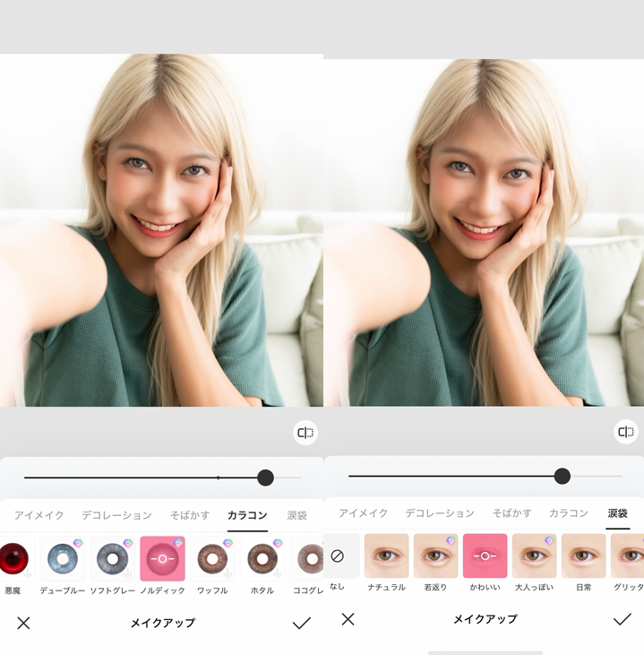This screenshot has width=644, height=655.
Task: Select the ココグレ contact lens
Action: 307,559
